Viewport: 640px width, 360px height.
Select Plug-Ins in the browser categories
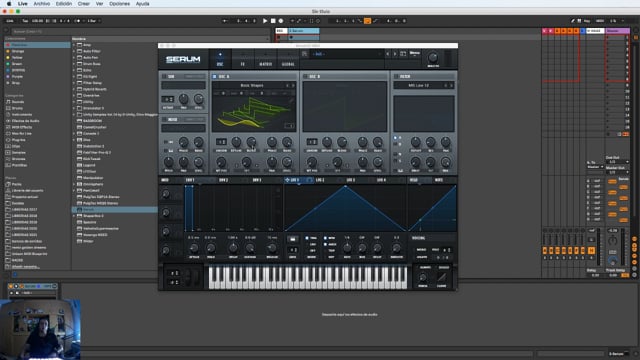tap(18, 140)
